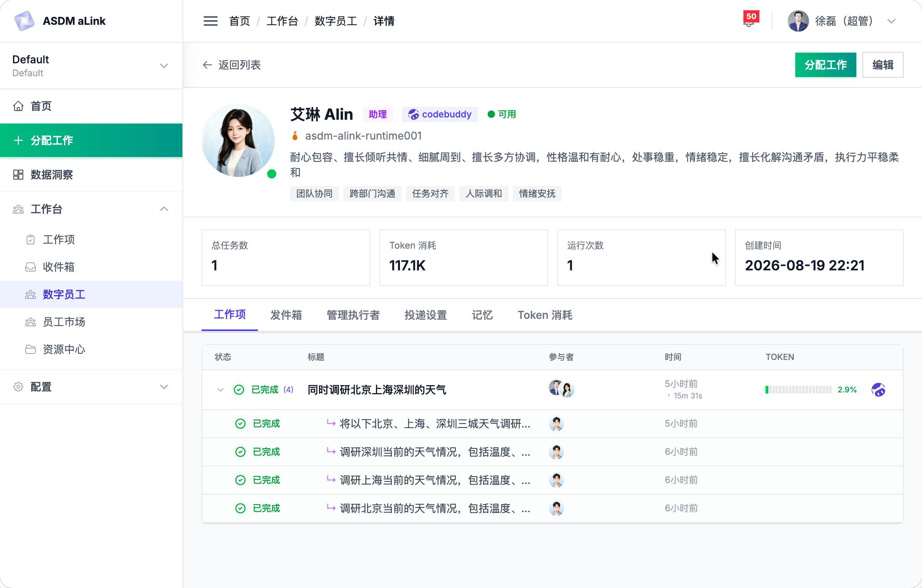The height and width of the screenshot is (588, 922).
Task: Switch to the 发件箱 tab
Action: click(286, 315)
